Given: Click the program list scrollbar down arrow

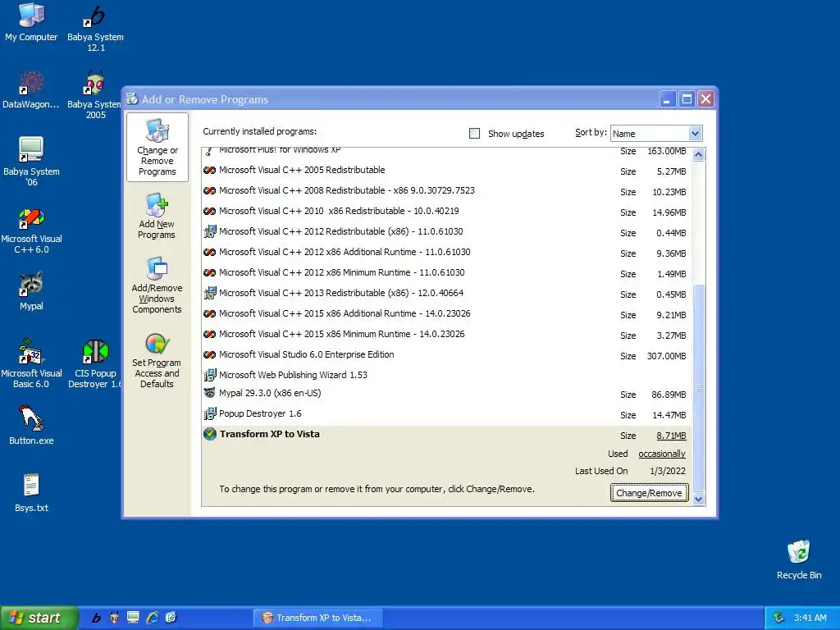Looking at the screenshot, I should point(698,500).
